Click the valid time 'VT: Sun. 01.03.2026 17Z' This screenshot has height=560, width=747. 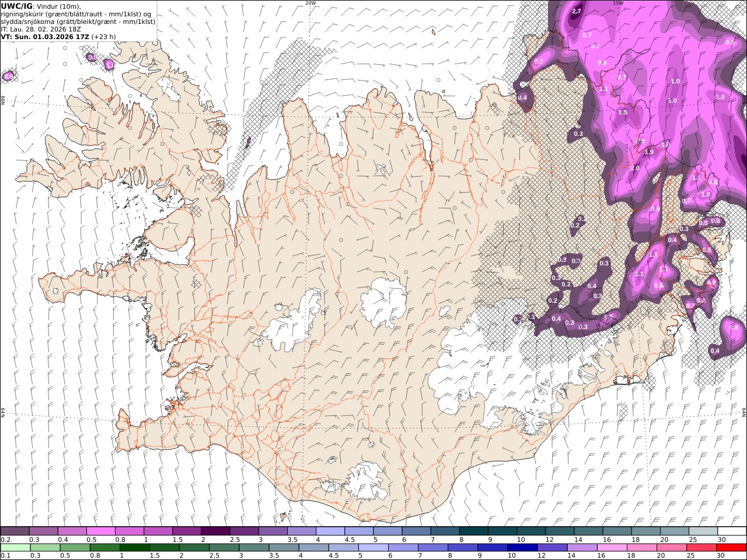[x=45, y=36]
